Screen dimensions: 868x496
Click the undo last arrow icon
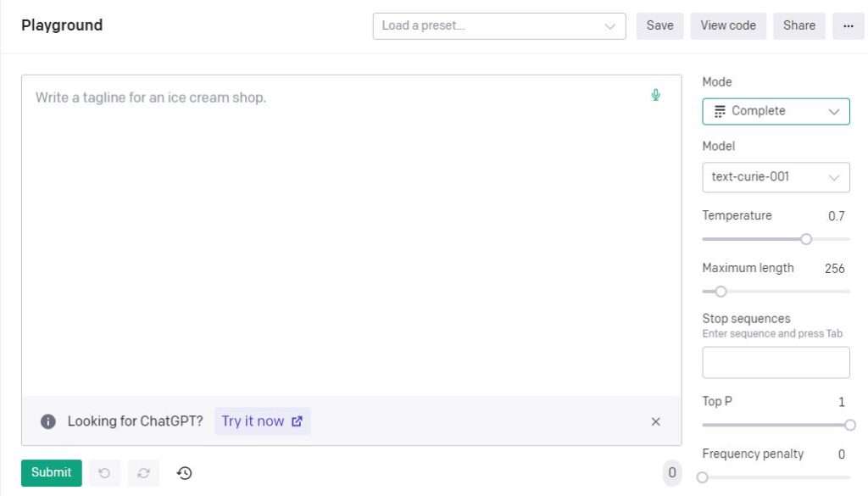pyautogui.click(x=104, y=473)
